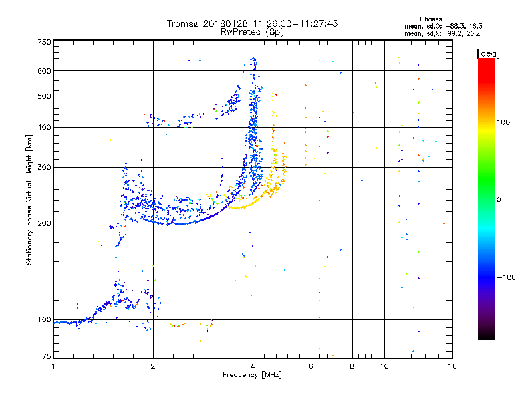The width and height of the screenshot is (532, 399).
Task: Click the y-axis tick label '500'
Action: (x=44, y=96)
